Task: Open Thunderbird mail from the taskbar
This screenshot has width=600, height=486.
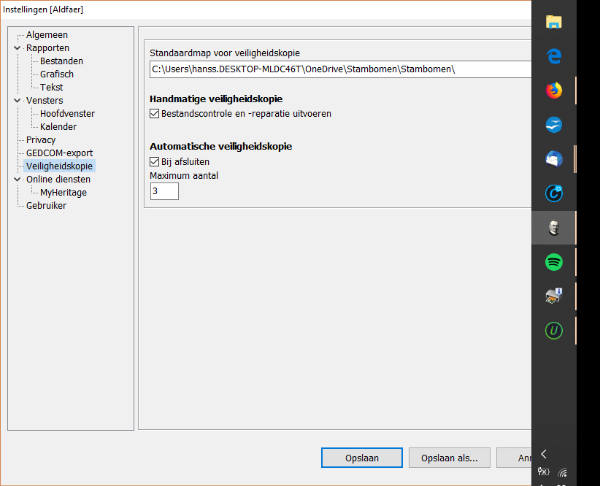Action: [554, 125]
